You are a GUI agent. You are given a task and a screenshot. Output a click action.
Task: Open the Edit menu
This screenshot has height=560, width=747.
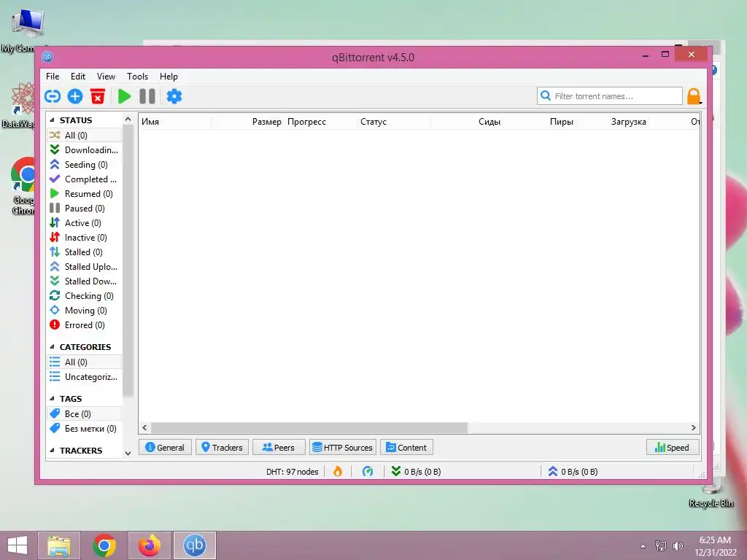tap(77, 76)
